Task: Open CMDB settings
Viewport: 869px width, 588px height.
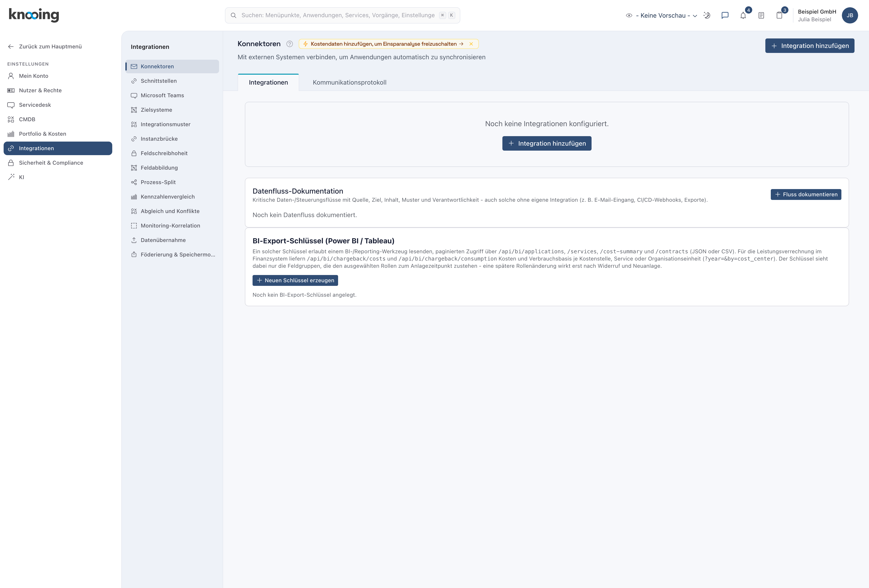Action: click(58, 119)
